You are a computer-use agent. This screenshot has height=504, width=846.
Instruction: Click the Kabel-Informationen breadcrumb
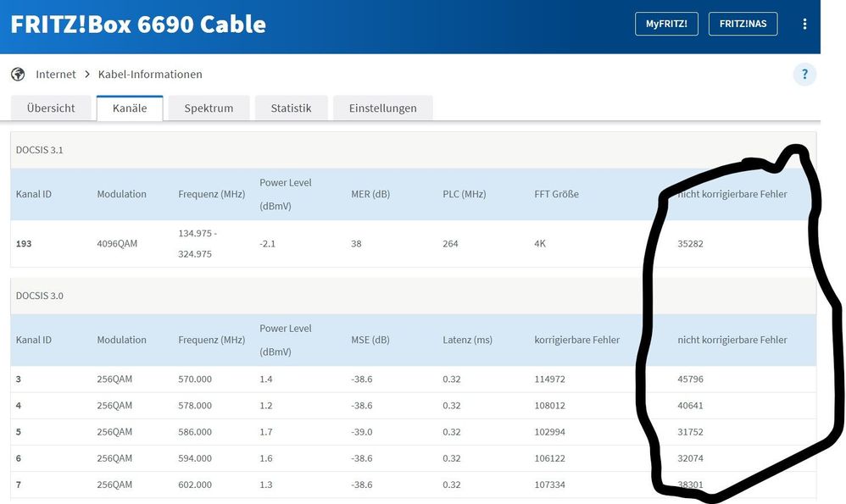[150, 75]
